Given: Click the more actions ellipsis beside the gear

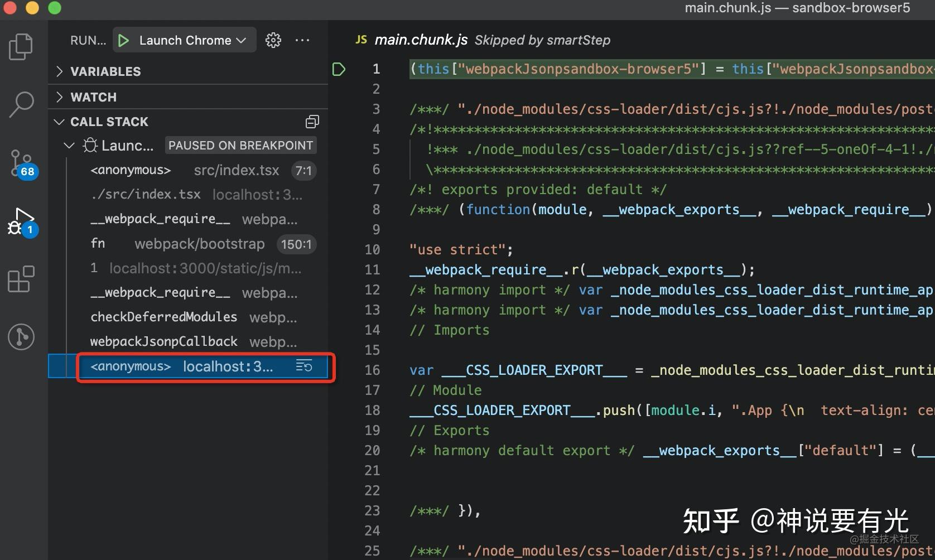Looking at the screenshot, I should (x=302, y=40).
